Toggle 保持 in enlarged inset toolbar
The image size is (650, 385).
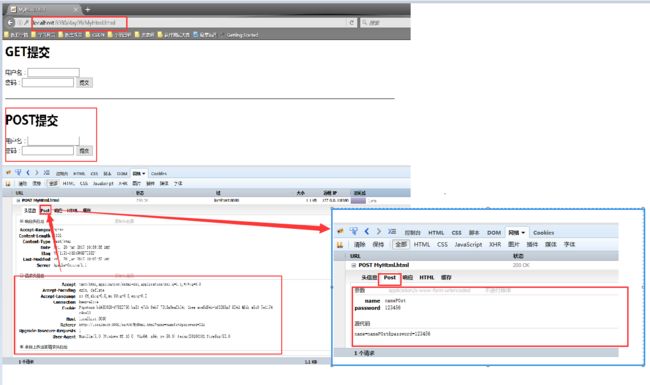(x=378, y=245)
